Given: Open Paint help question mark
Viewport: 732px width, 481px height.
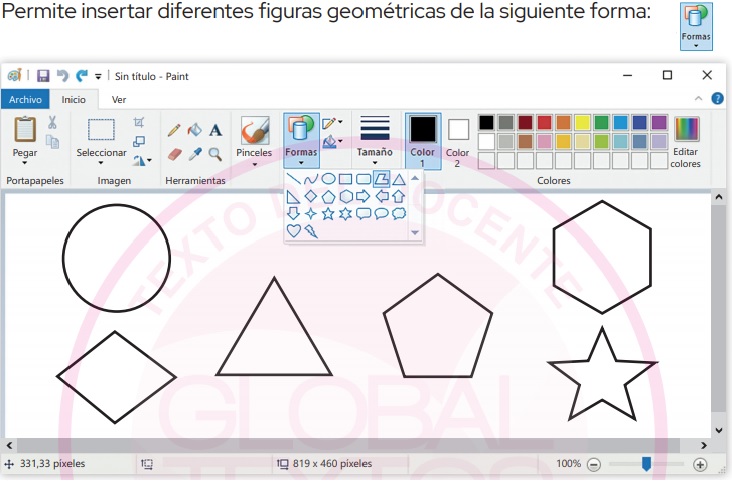Looking at the screenshot, I should tap(717, 99).
